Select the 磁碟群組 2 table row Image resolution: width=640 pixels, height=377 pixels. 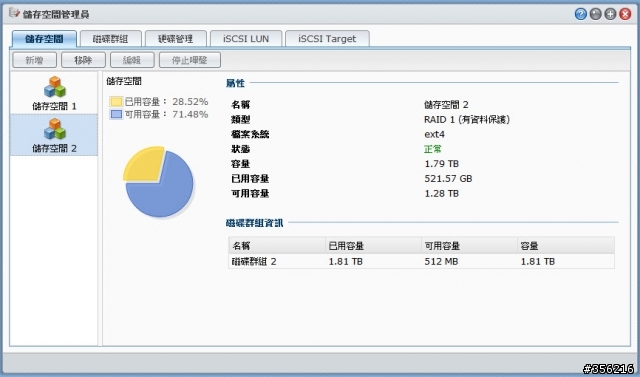coord(421,261)
